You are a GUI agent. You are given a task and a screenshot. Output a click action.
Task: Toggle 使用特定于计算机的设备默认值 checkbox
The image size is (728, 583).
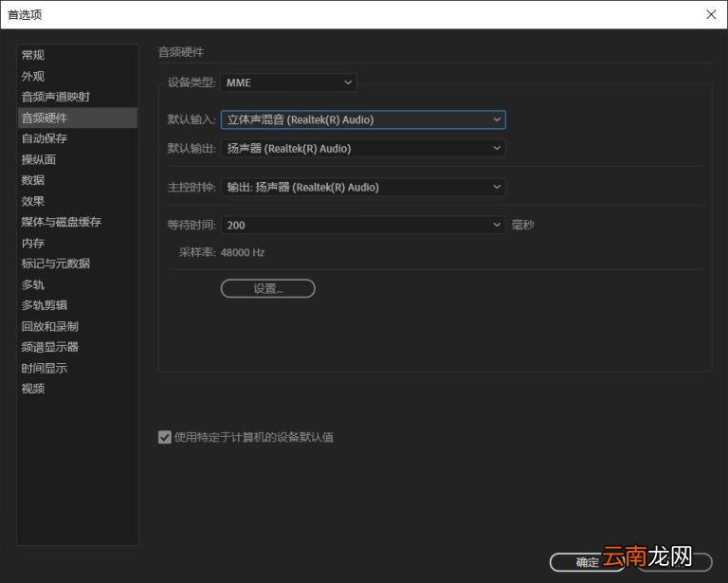point(165,437)
